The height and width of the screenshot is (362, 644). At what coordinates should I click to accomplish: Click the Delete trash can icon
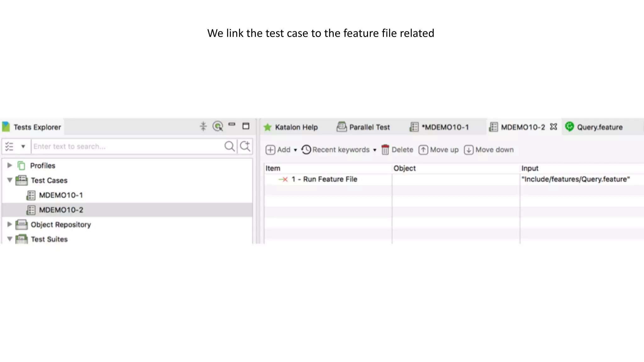click(x=385, y=150)
